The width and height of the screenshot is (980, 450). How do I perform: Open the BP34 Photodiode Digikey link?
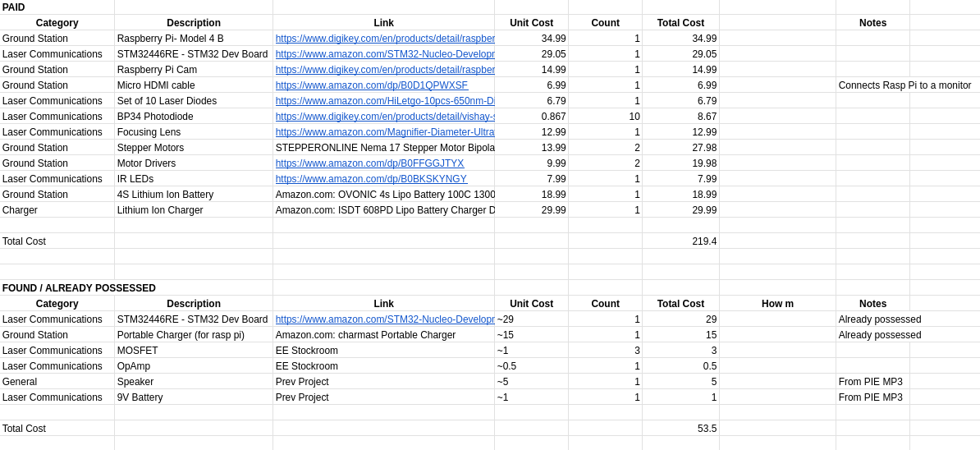[384, 117]
